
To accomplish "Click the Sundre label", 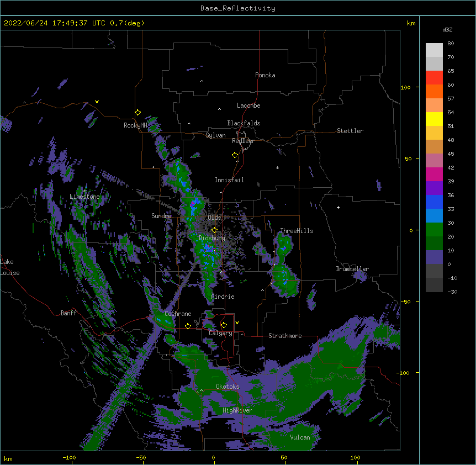I will (x=161, y=216).
